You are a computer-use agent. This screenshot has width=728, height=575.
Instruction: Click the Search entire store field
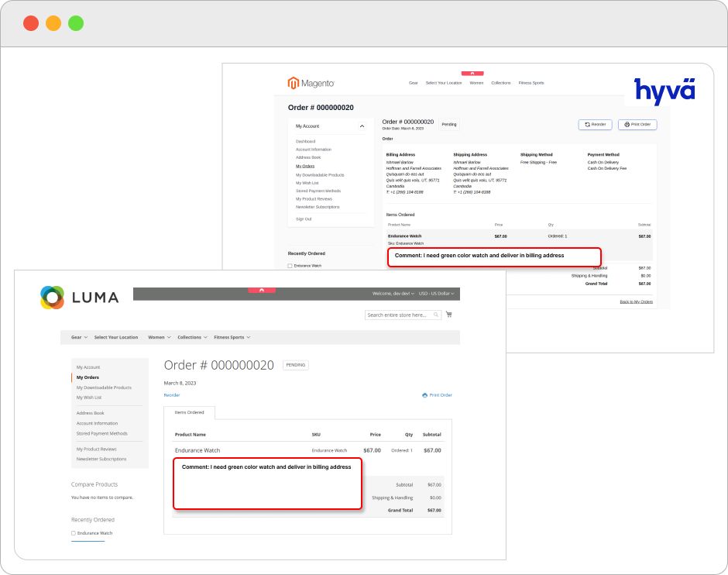(x=397, y=315)
